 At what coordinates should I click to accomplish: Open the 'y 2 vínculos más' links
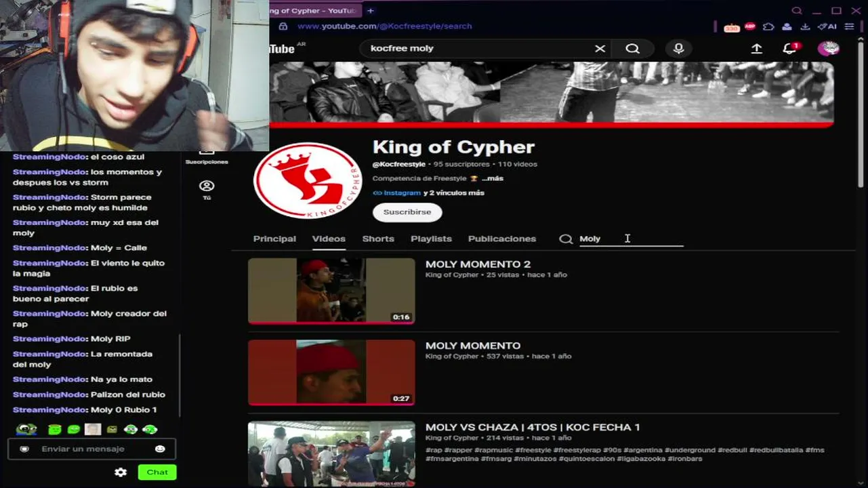point(454,192)
